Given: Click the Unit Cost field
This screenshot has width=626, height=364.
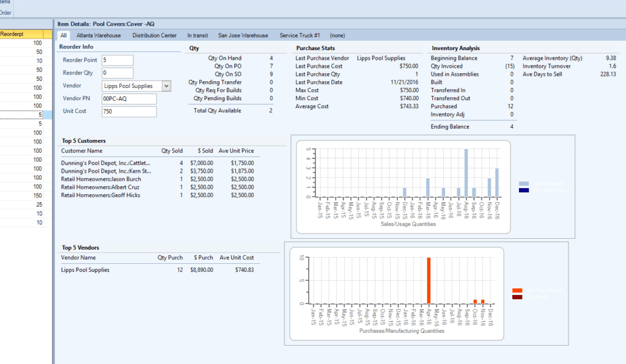Looking at the screenshot, I should 129,111.
